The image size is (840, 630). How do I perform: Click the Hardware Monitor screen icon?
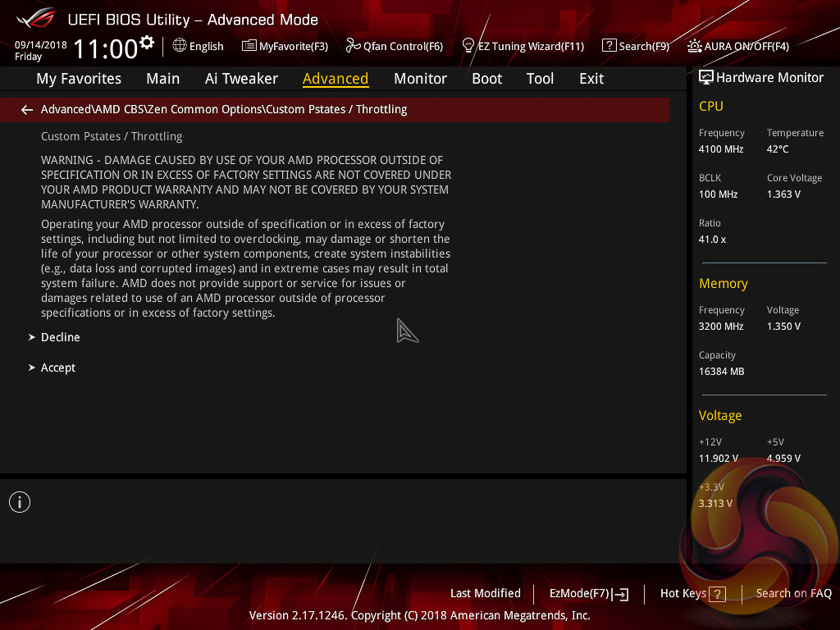click(706, 78)
